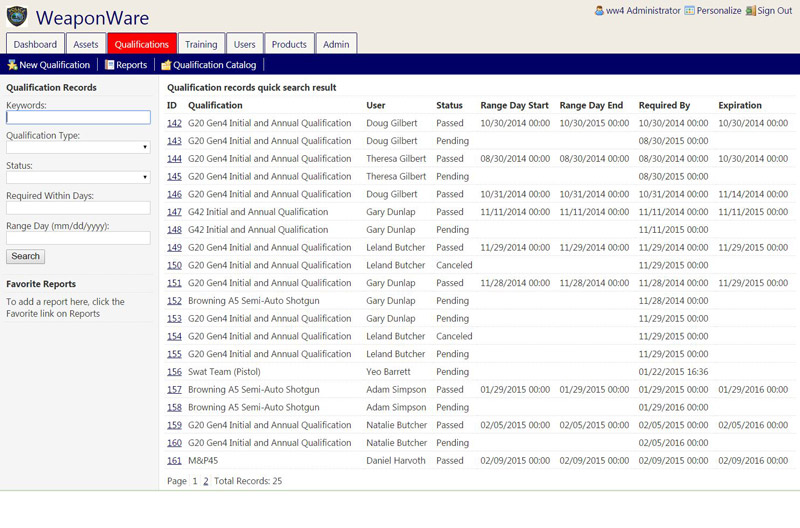Focus the Keywords input field
Viewport: 800px width, 528px height.
tap(78, 117)
